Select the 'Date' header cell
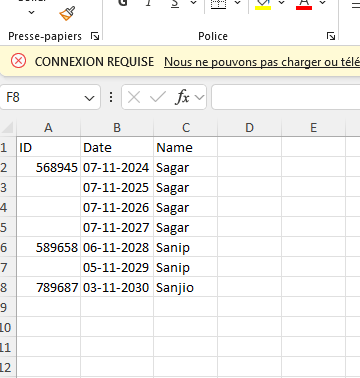This screenshot has height=378, width=360. [117, 147]
